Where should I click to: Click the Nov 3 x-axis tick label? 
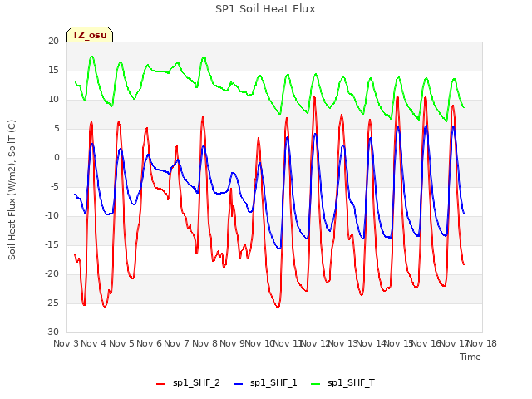[66, 343]
